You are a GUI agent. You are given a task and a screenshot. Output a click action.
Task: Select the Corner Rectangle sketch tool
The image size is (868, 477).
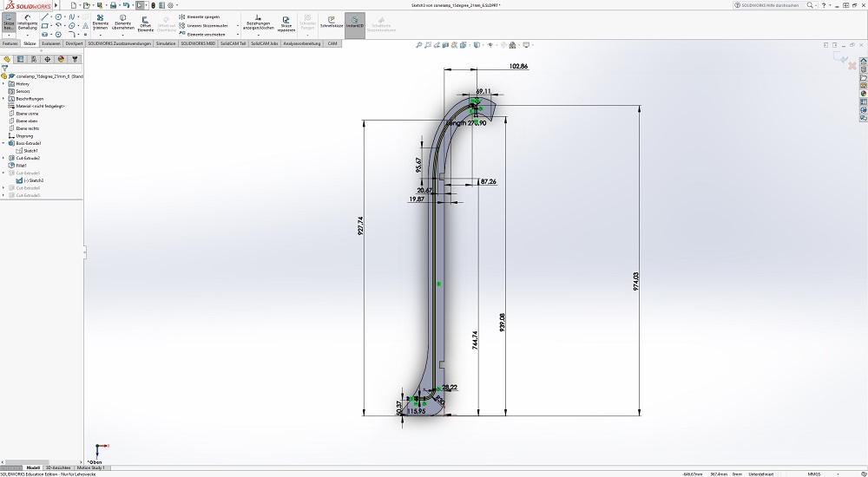(45, 25)
